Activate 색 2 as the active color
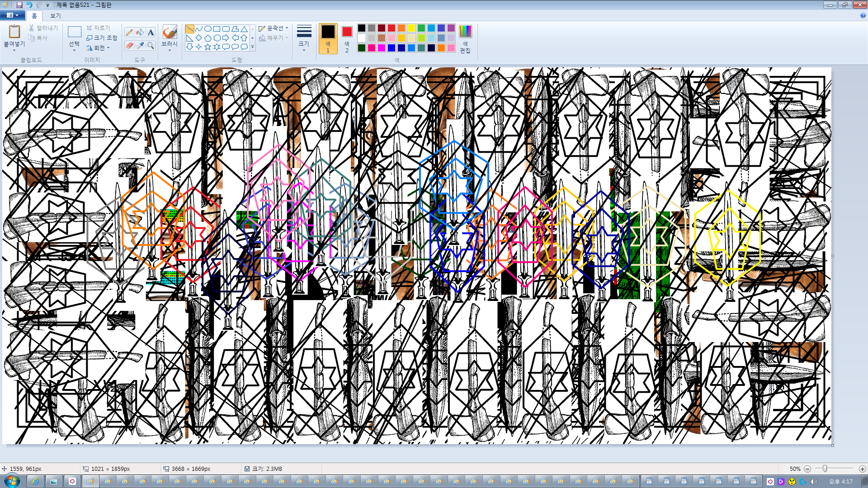The width and height of the screenshot is (868, 488). point(347,39)
